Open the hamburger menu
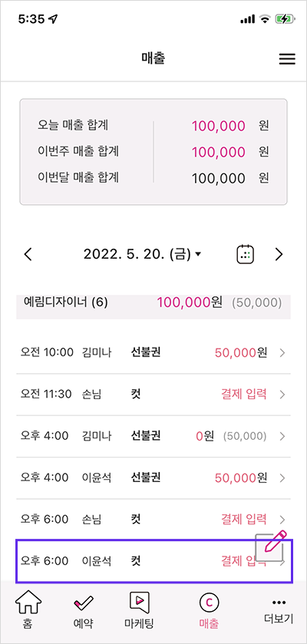307x644 pixels. point(287,59)
